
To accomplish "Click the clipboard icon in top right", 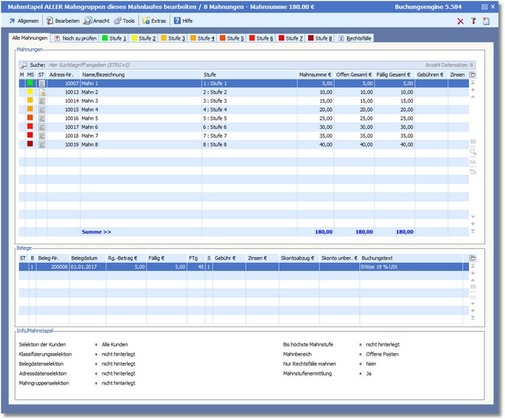I will pos(486,21).
